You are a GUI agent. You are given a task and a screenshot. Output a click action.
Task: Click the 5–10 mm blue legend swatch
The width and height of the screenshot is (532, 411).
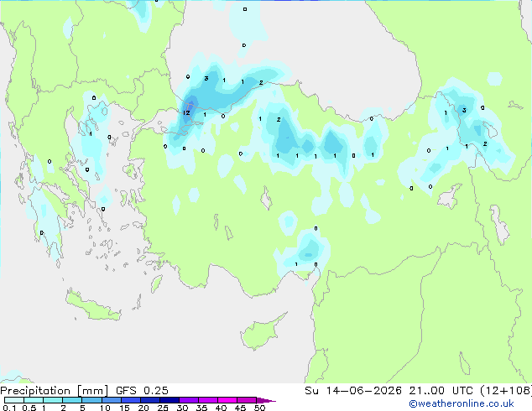[91, 400]
